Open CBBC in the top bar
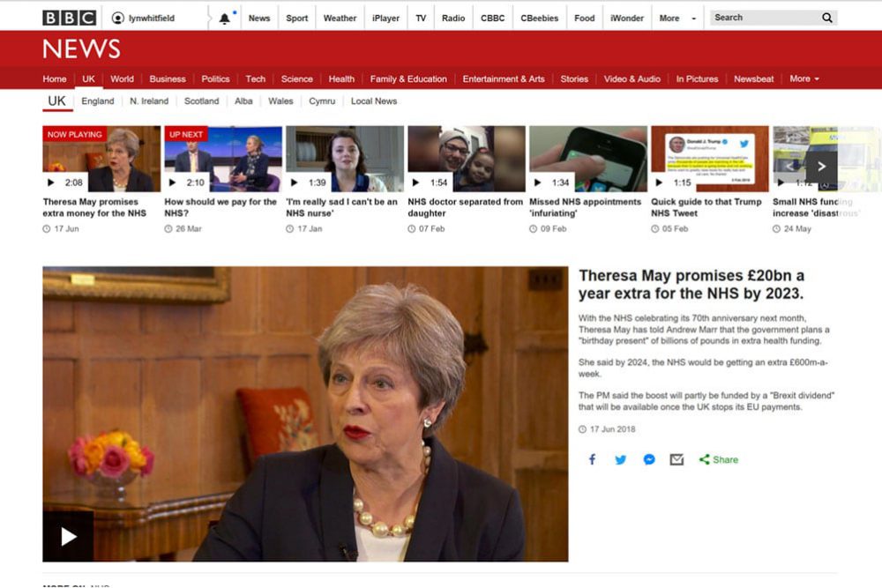 coord(493,18)
